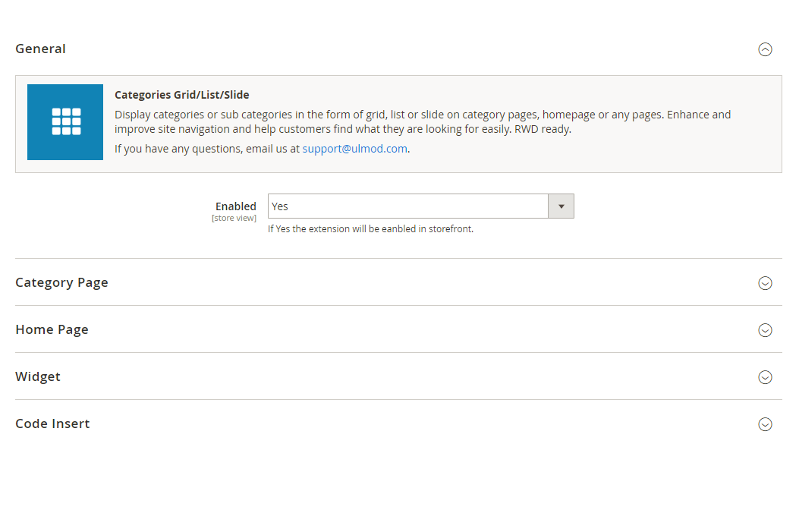Open the Enabled select field showing Yes
This screenshot has height=532, width=799.
pos(407,206)
